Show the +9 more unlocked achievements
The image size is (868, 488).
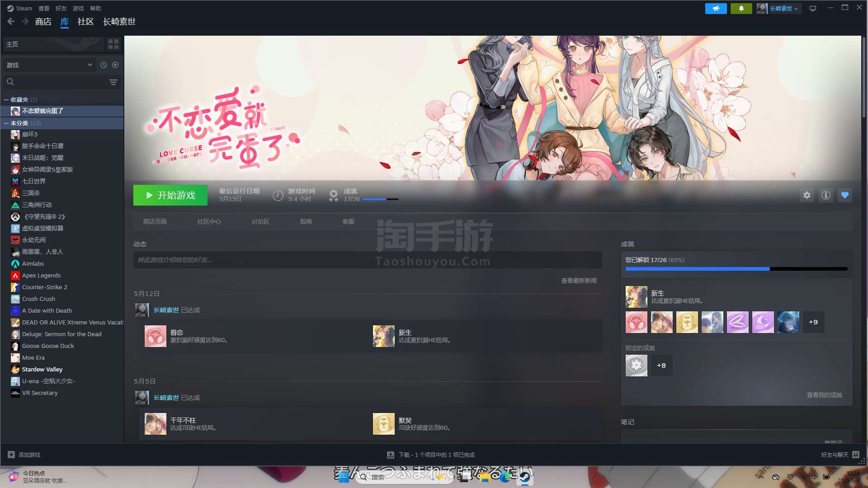pyautogui.click(x=813, y=322)
